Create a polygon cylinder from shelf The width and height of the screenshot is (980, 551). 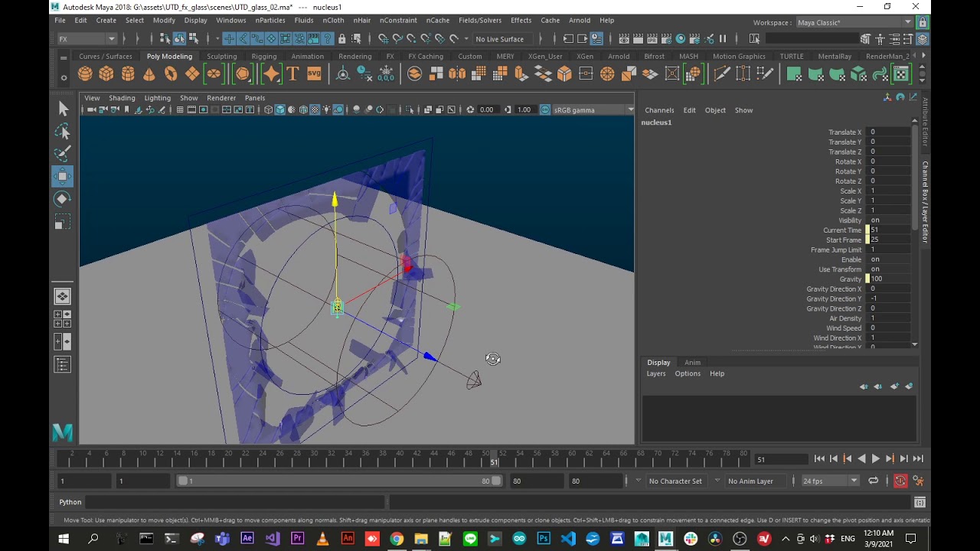pyautogui.click(x=128, y=73)
